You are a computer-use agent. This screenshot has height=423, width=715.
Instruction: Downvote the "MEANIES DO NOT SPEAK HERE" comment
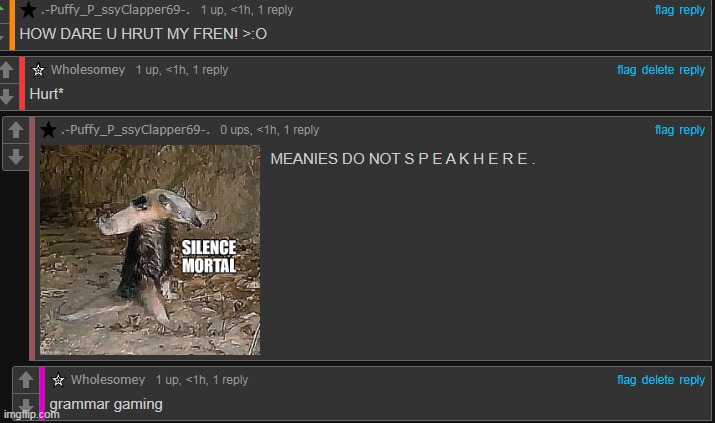coord(15,156)
